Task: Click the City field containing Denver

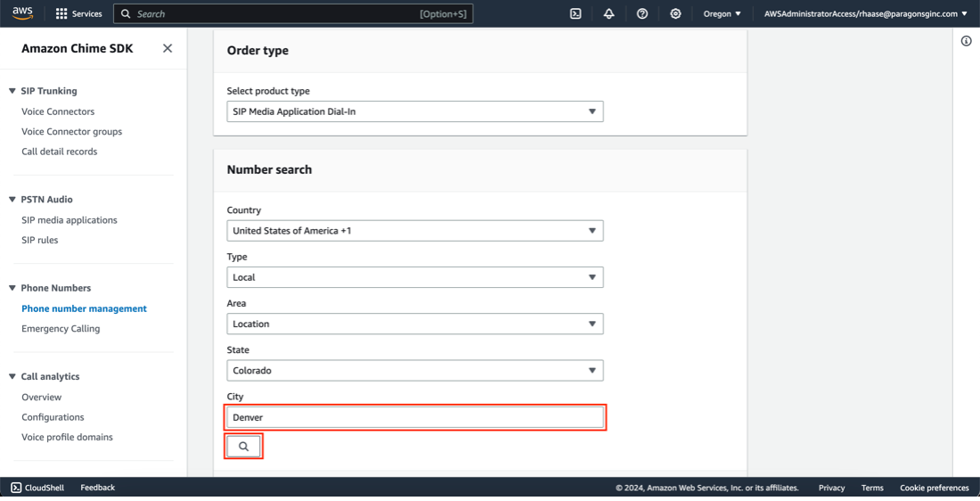Action: [x=415, y=417]
